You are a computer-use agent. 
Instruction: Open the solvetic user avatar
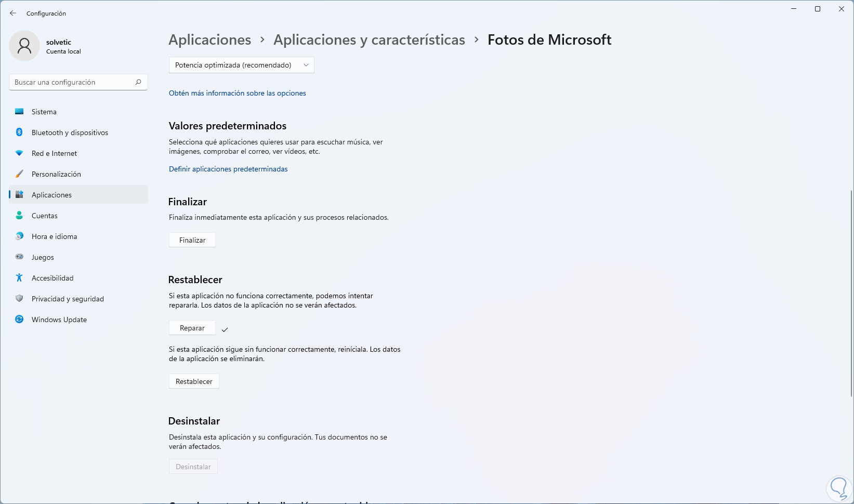point(24,46)
